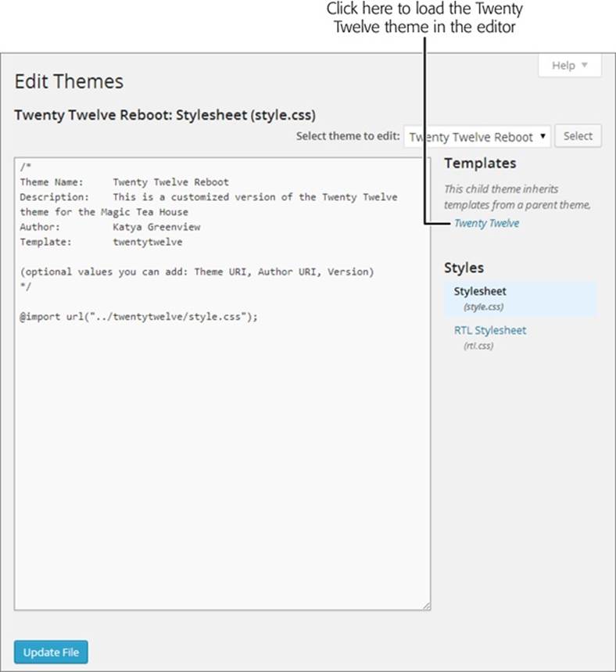Screen dimensions: 616x672
Task: Click the 'Theme Name:' line in the editor
Action: 124,182
